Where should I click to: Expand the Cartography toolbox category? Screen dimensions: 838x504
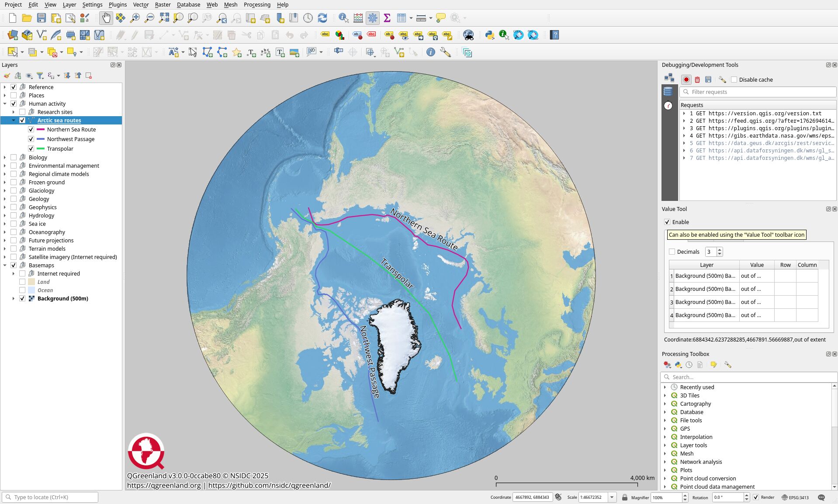click(665, 404)
